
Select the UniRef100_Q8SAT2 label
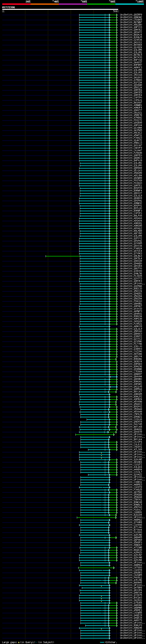point(131,32)
